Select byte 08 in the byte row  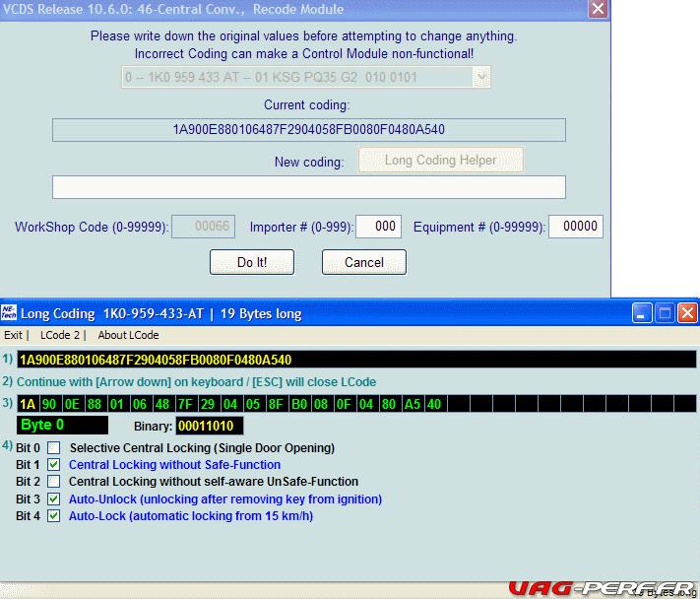(323, 404)
